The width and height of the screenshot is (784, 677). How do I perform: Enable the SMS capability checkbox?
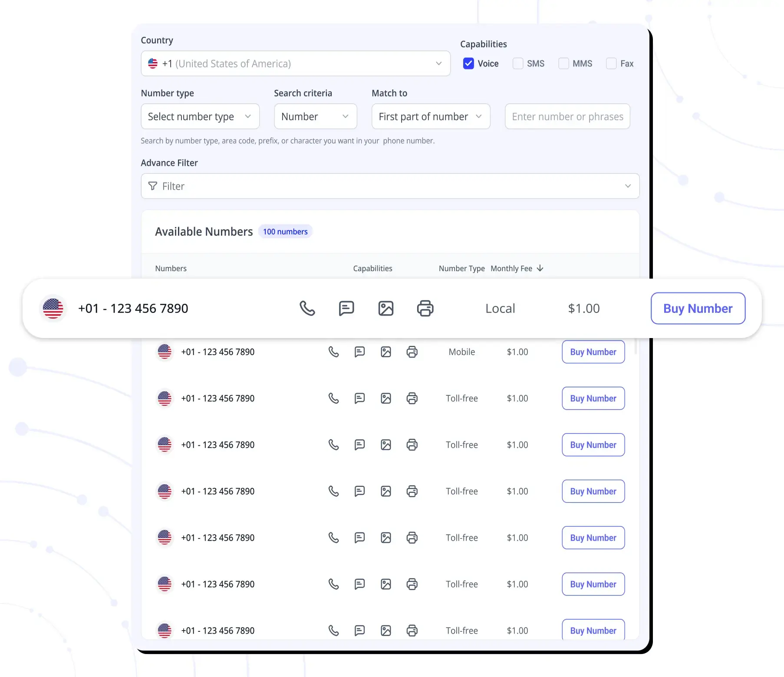(x=518, y=64)
